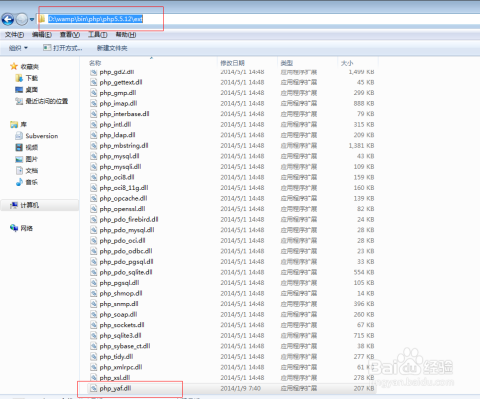Select php_pdo_firebird.dll file icon
Viewport: 480px width, 399px height.
(x=94, y=219)
